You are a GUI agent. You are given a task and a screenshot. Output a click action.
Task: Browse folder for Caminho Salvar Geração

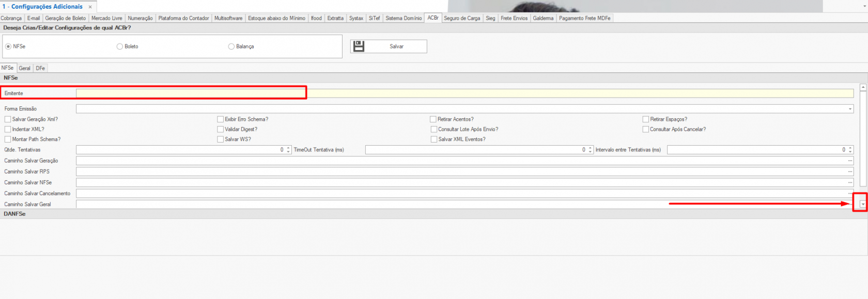pyautogui.click(x=850, y=161)
